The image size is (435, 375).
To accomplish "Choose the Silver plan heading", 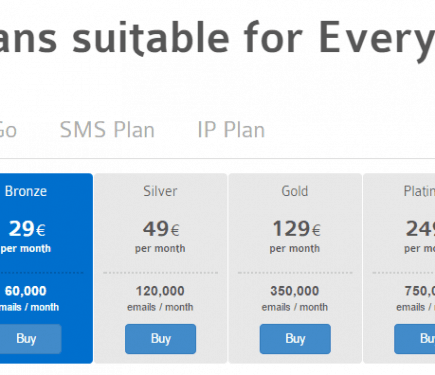I will [x=160, y=191].
